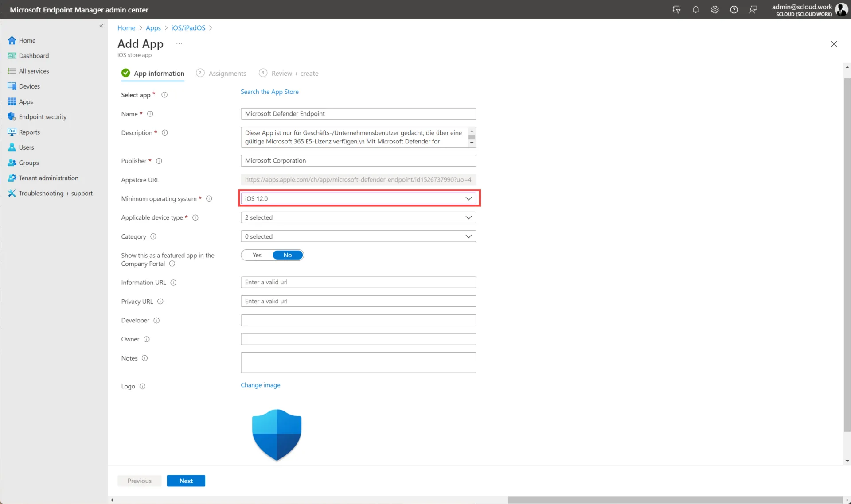Open the notifications bell icon
Screen dimensions: 851x504
click(x=695, y=10)
